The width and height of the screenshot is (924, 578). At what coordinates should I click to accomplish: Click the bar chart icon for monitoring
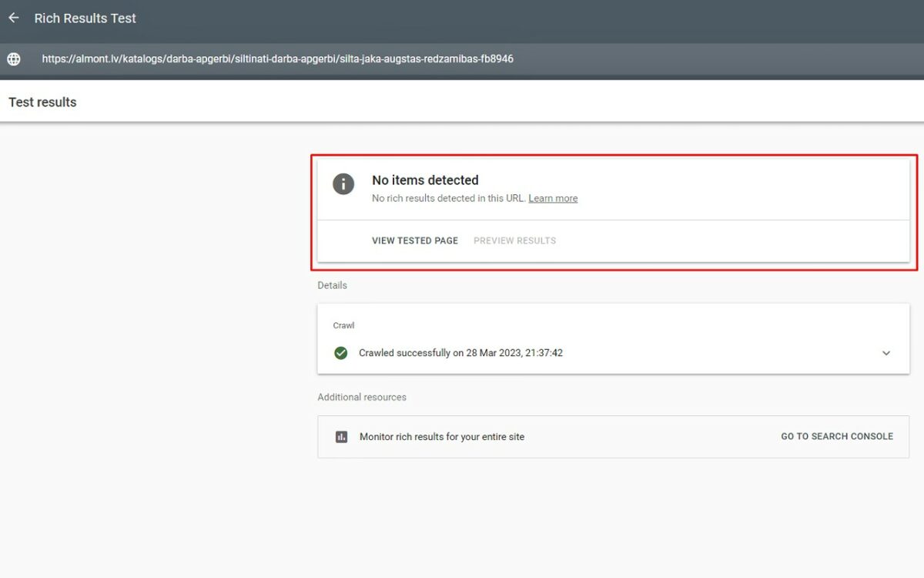click(341, 437)
